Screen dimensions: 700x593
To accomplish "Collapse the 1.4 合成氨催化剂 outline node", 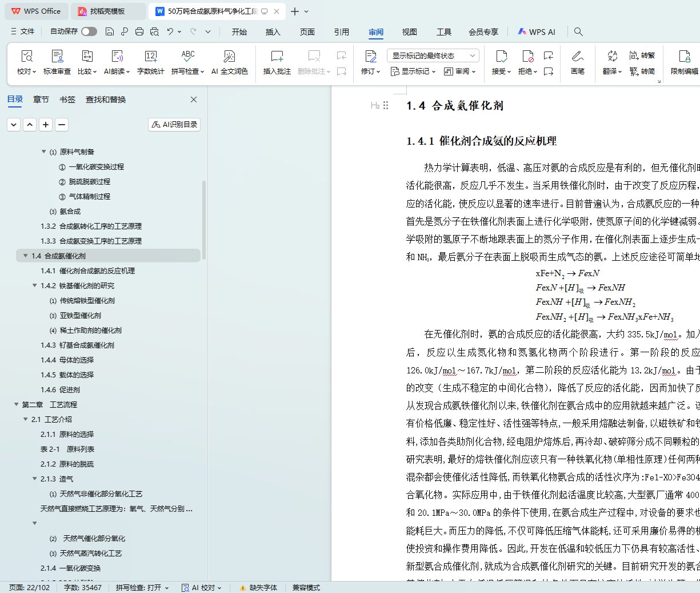I will pyautogui.click(x=26, y=256).
